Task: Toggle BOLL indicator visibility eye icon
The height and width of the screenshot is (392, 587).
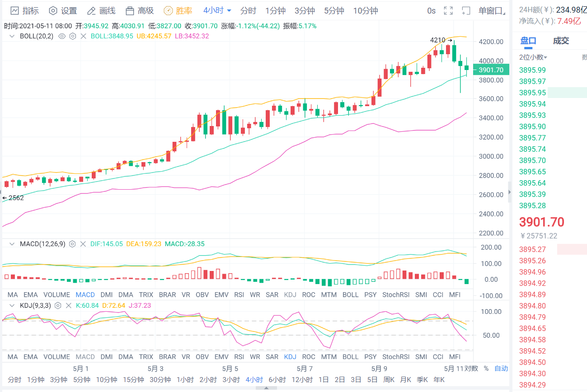Action: pos(62,36)
